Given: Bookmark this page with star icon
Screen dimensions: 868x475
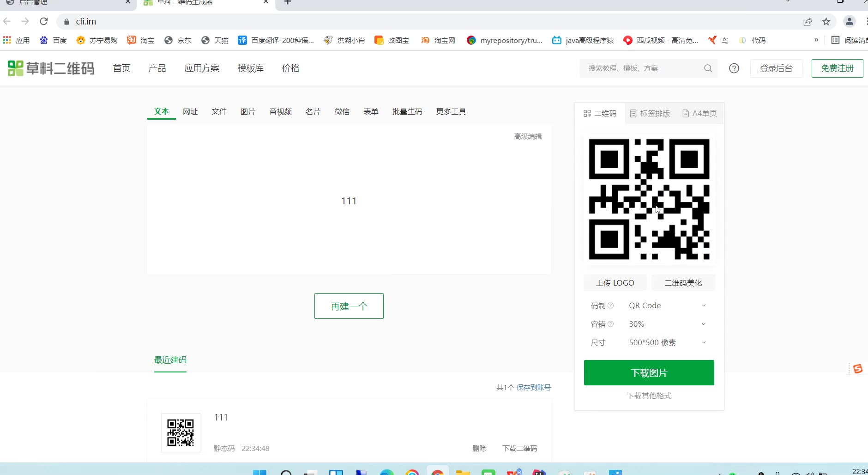Looking at the screenshot, I should tap(826, 21).
